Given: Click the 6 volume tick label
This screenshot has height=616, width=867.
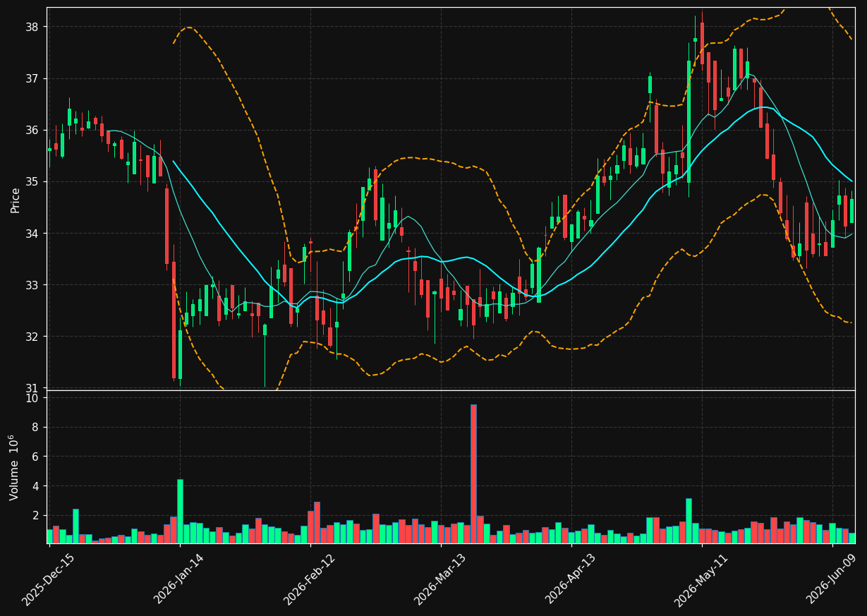Looking at the screenshot, I should pos(37,457).
